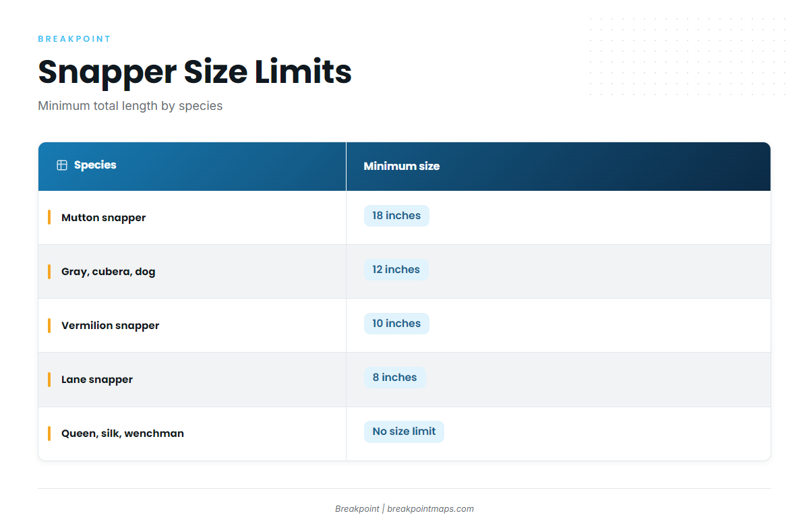This screenshot has height=532, width=809.
Task: Select the Gray, cubera, dog row label
Action: pyautogui.click(x=108, y=272)
